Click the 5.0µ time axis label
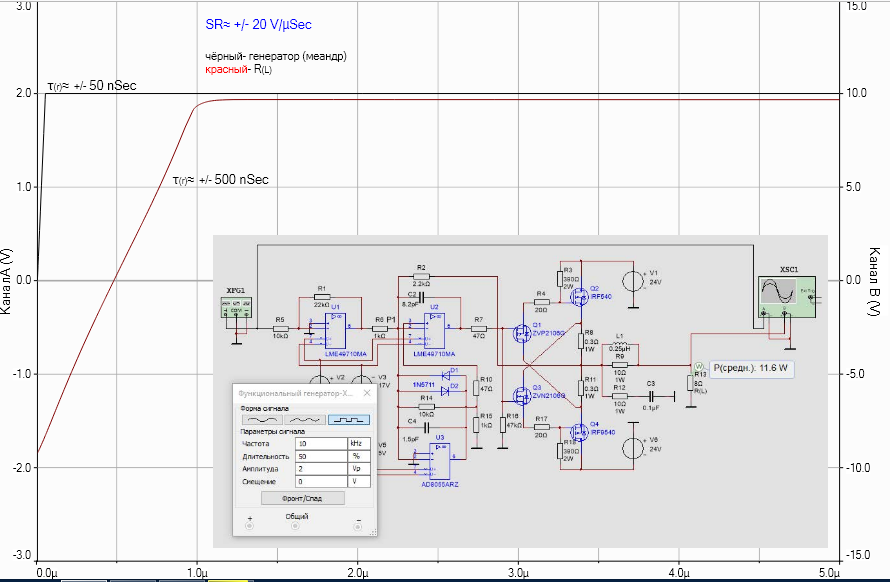This screenshot has height=582, width=890. point(829,571)
